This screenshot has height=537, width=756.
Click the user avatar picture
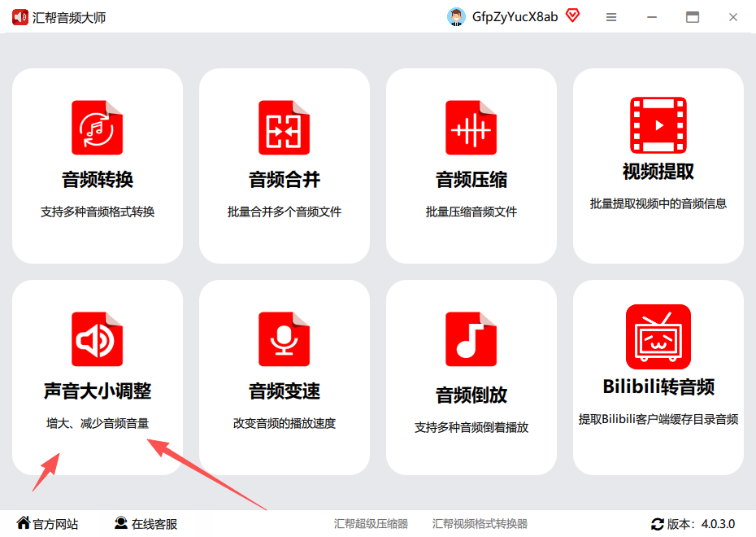point(455,17)
